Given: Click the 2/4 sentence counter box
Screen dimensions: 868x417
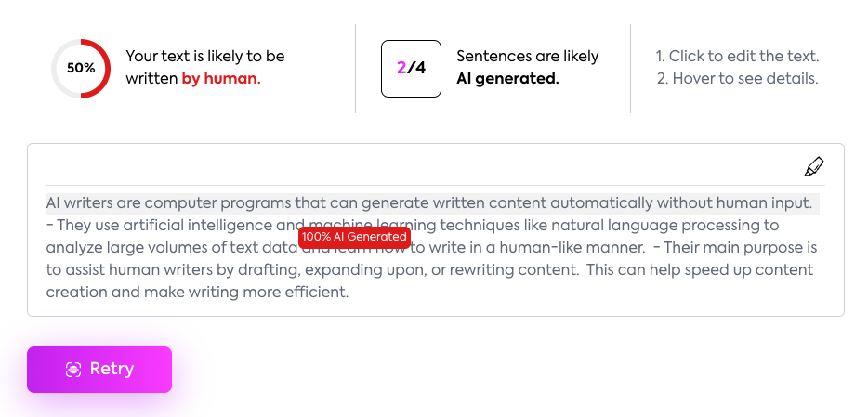Looking at the screenshot, I should coord(411,68).
